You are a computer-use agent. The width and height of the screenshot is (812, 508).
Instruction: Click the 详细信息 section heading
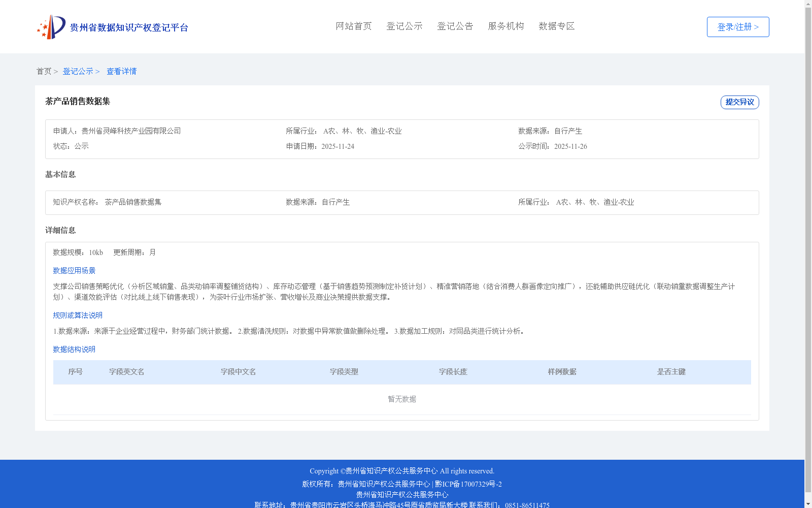[x=60, y=231]
